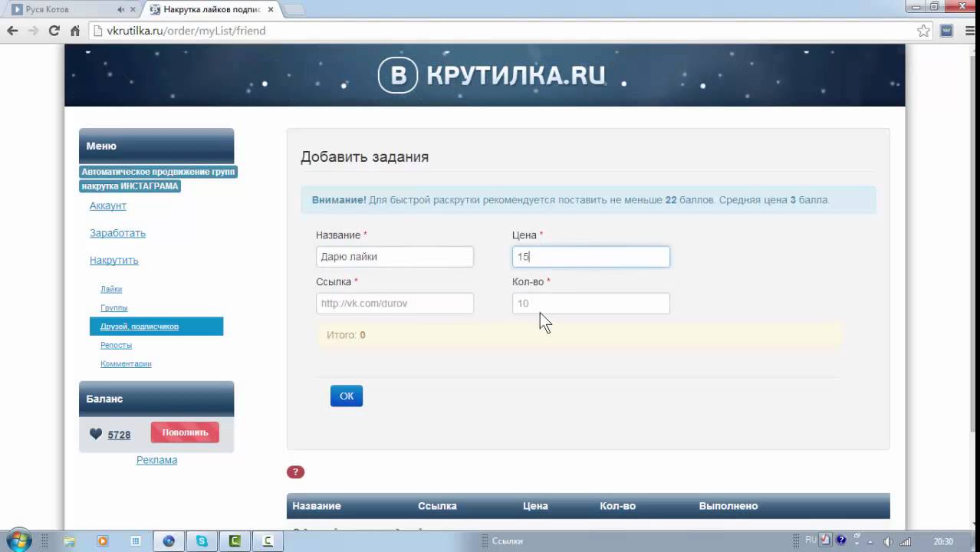Select Группы in the submenu
This screenshot has width=980, height=552.
point(114,307)
